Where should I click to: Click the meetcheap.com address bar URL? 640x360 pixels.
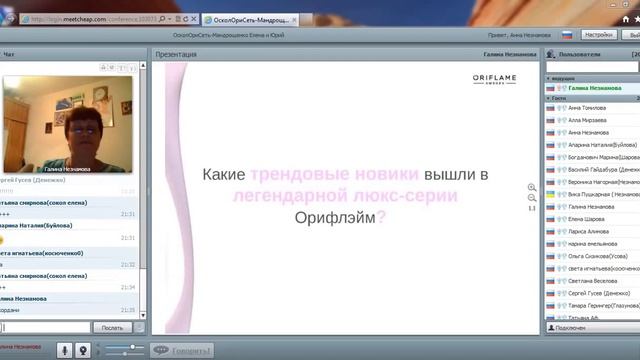(94, 19)
